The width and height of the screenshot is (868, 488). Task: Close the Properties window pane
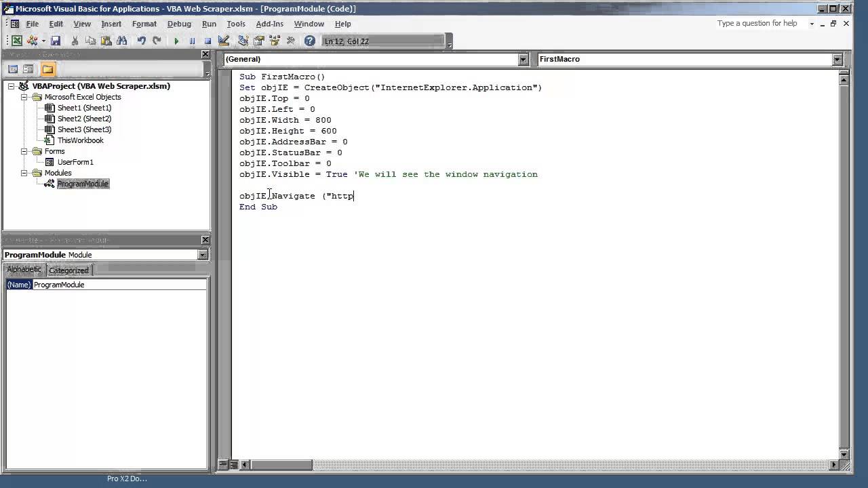[x=205, y=240]
